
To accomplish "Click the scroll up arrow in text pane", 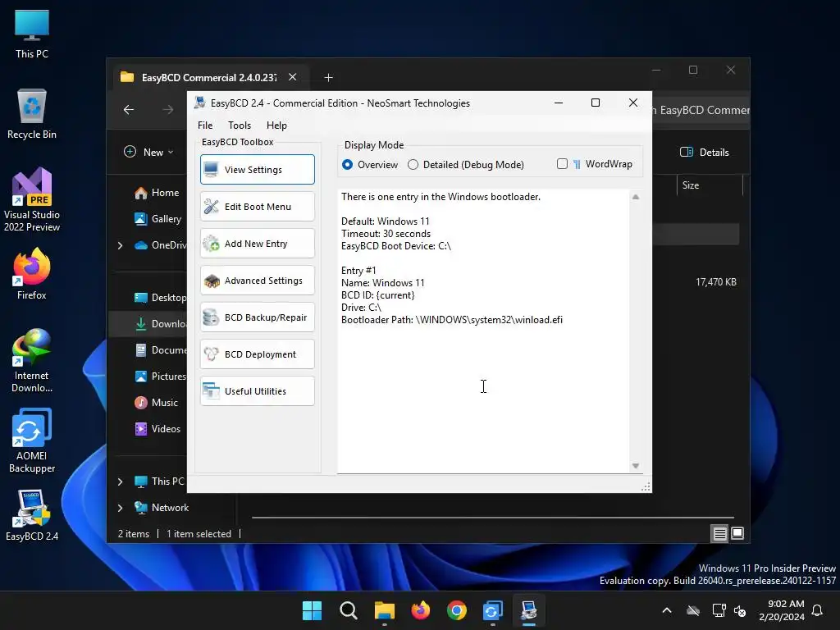I will (636, 197).
